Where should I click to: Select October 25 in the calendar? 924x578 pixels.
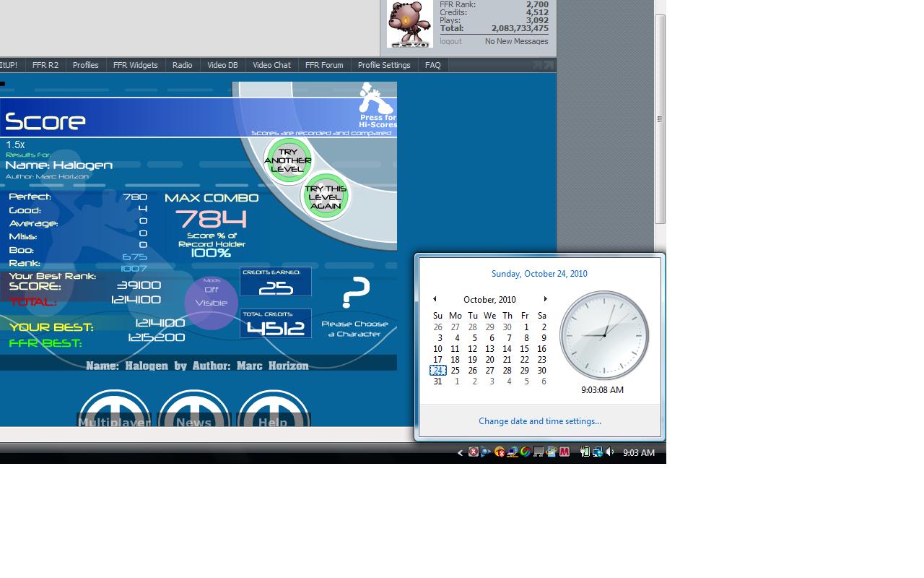click(455, 371)
